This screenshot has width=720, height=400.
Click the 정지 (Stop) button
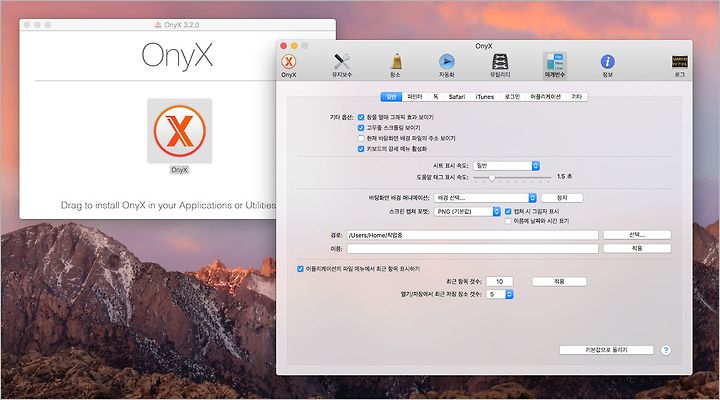pos(562,198)
